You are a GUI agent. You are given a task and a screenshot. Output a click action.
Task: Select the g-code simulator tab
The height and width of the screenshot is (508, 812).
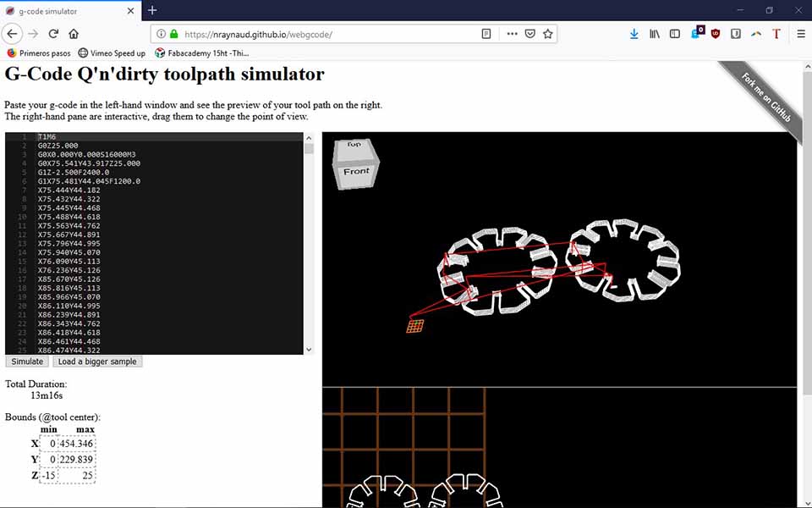point(70,11)
